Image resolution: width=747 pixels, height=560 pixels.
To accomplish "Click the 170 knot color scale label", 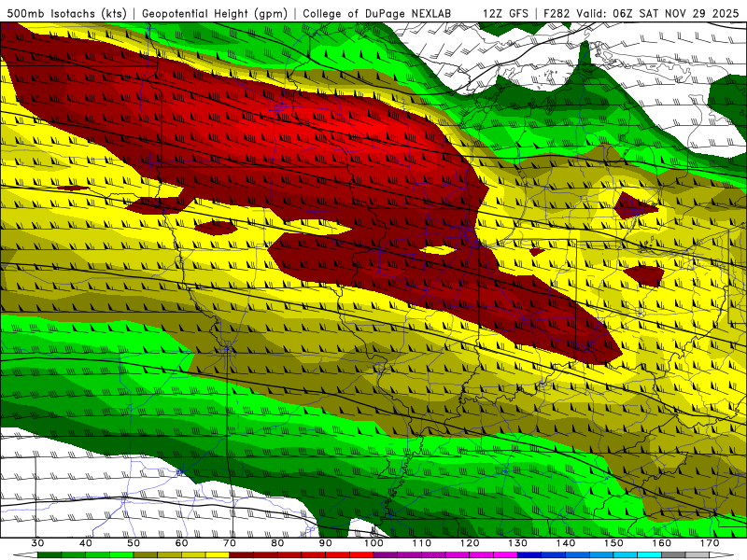I will click(710, 543).
